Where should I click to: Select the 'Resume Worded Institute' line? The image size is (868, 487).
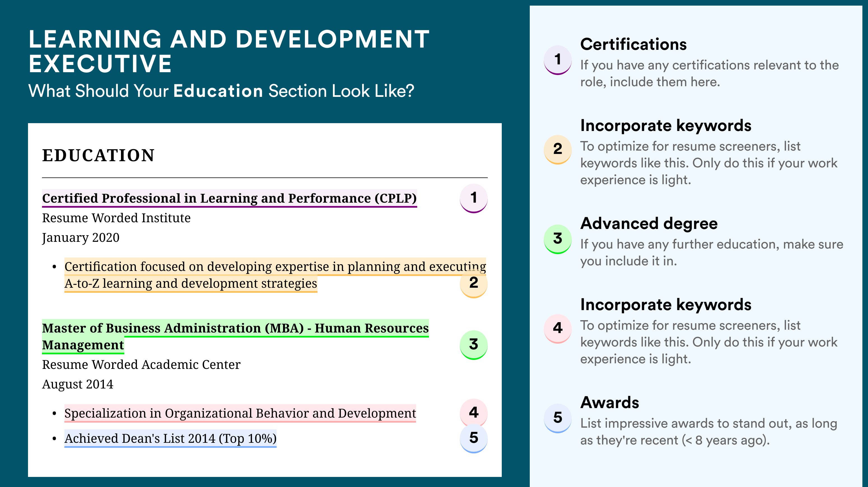click(x=116, y=218)
